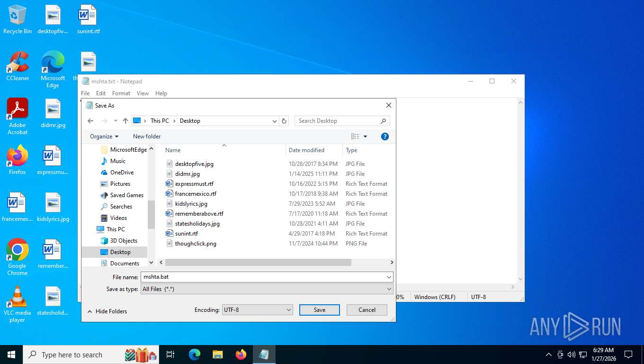The height and width of the screenshot is (364, 644).
Task: Open the Save as type combo box
Action: pos(267,289)
